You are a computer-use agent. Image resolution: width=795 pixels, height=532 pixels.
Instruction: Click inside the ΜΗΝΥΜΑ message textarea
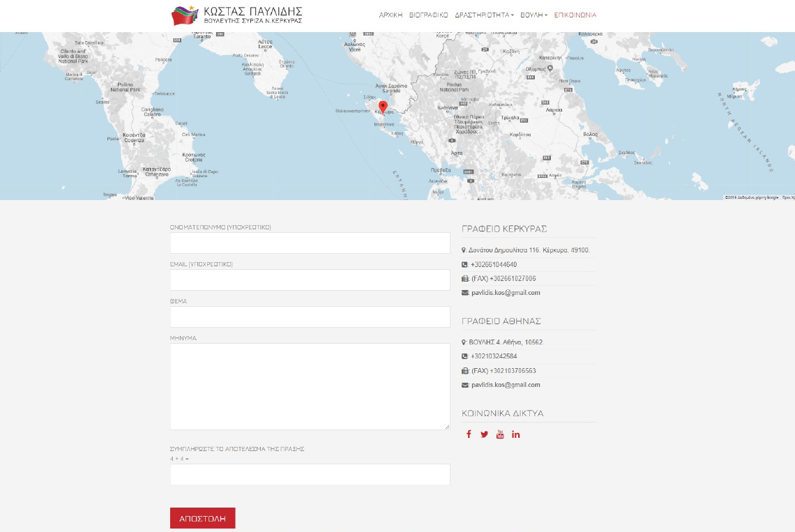[x=310, y=386]
